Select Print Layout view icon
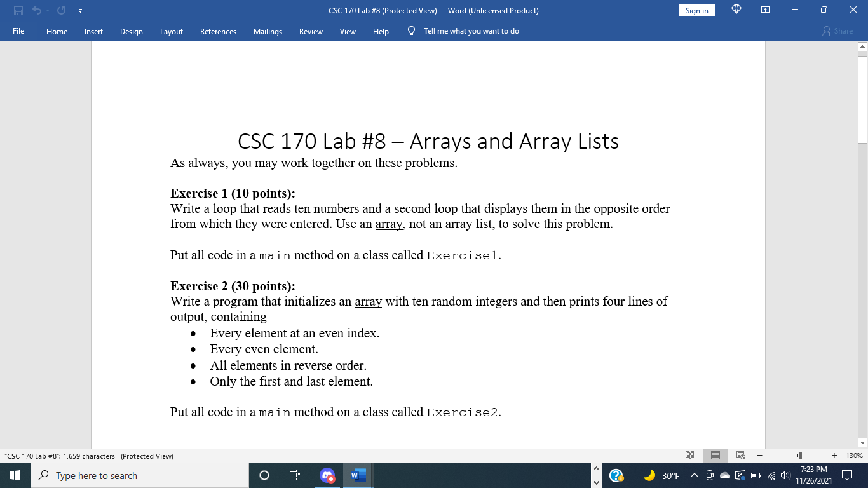The width and height of the screenshot is (868, 488). tap(715, 456)
